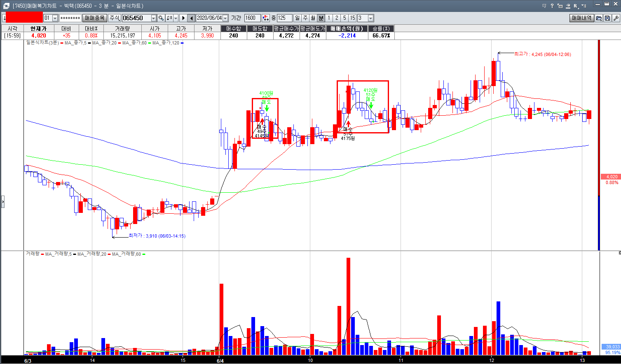Click the masked password field

[x=70, y=18]
